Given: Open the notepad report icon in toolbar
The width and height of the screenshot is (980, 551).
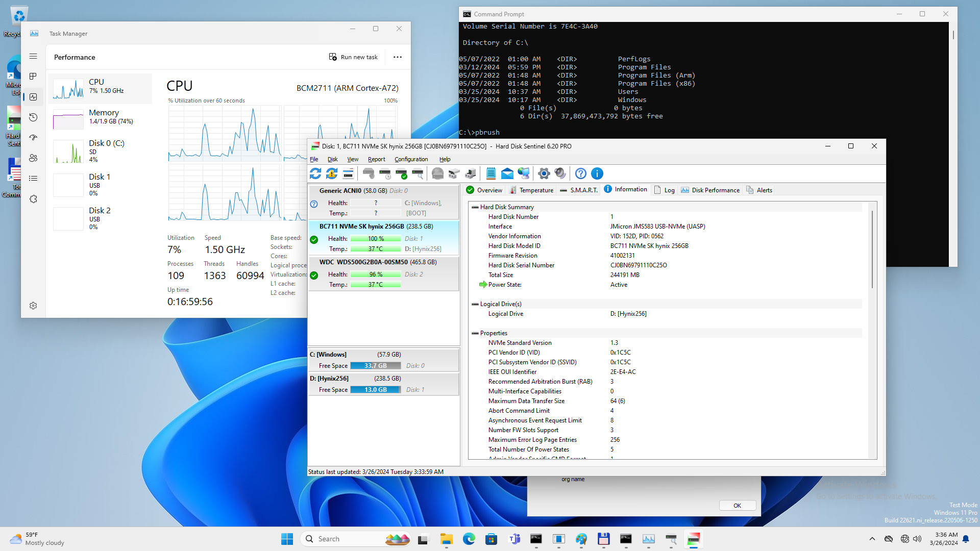Looking at the screenshot, I should pos(491,173).
